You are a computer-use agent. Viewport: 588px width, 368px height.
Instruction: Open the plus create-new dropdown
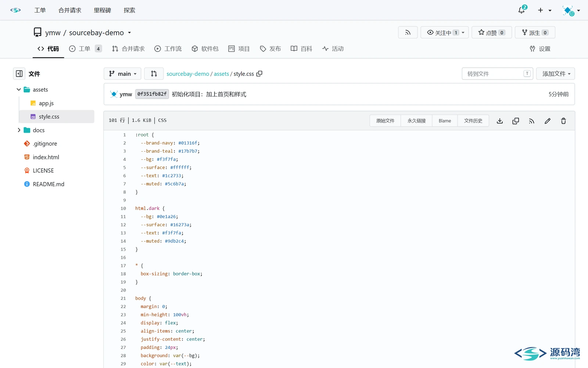click(x=545, y=10)
